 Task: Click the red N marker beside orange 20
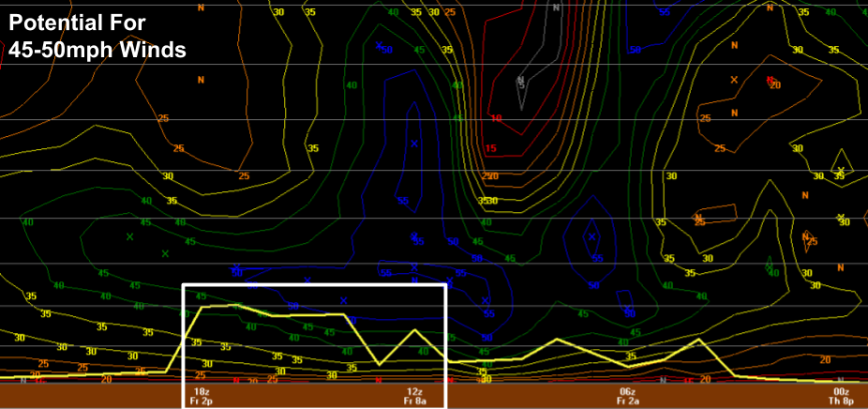point(769,81)
